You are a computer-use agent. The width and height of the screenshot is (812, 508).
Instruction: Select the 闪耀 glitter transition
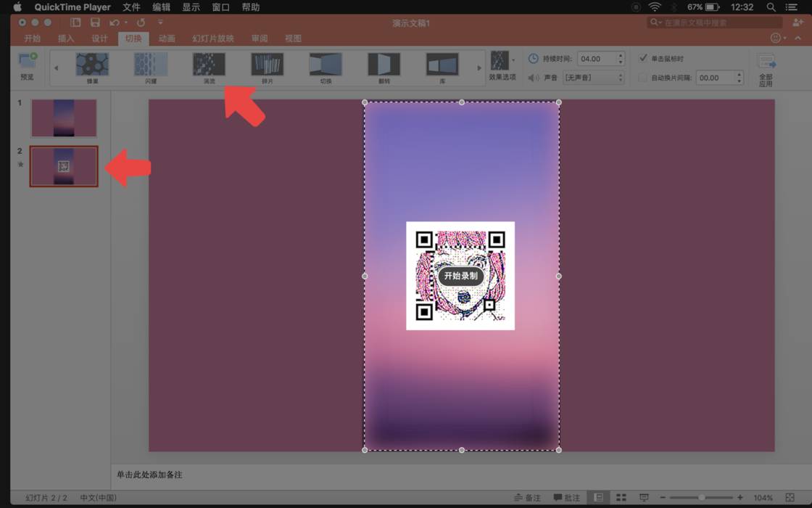(151, 68)
